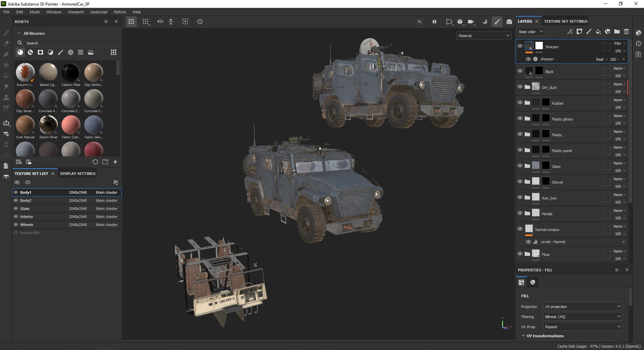Add a paint layer with brush icon
The width and height of the screenshot is (644, 350).
(x=589, y=32)
